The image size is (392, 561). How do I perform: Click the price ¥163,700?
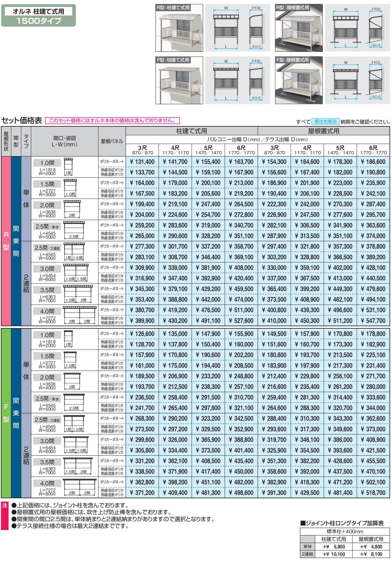tap(241, 162)
